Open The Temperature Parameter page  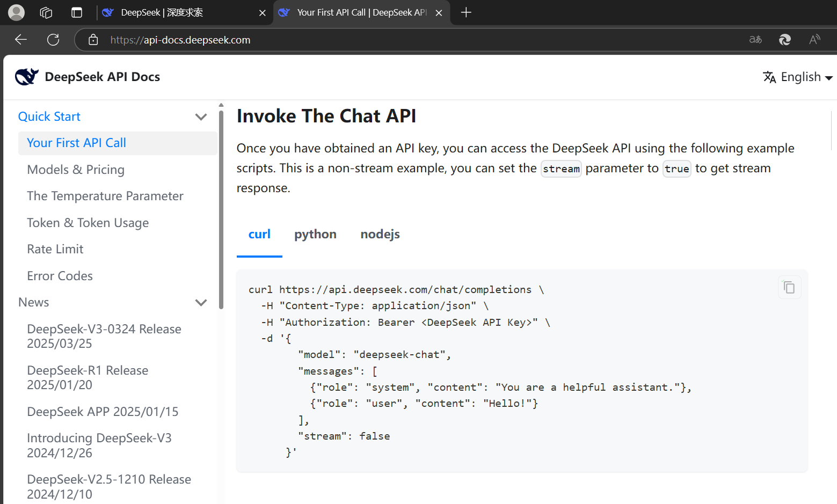(x=105, y=196)
